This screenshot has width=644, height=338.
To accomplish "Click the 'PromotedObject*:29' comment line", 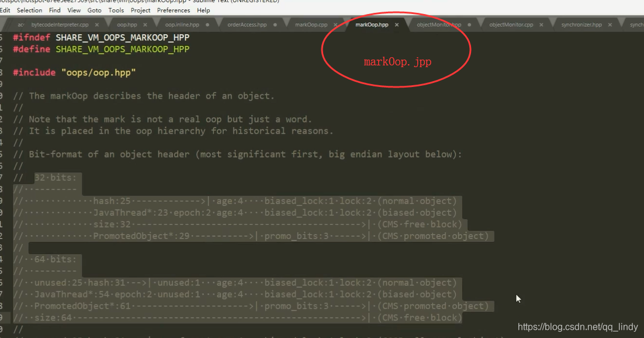I will tap(251, 236).
